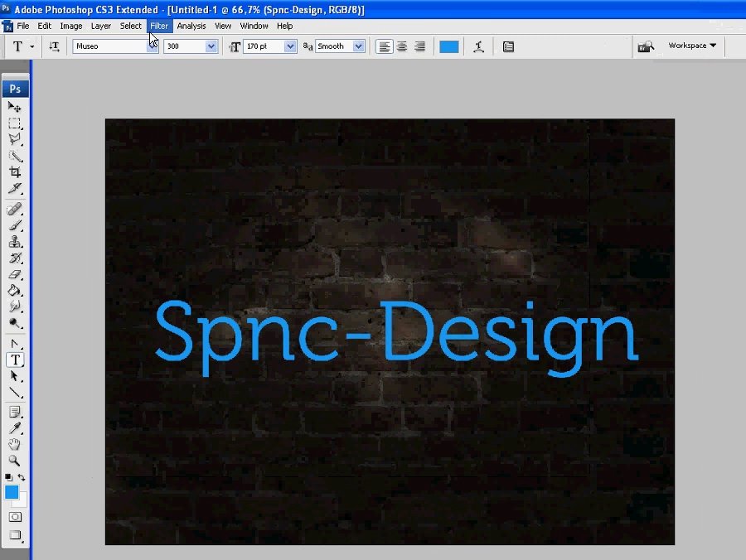This screenshot has height=560, width=746.
Task: Toggle Quick Mask mode
Action: click(x=15, y=517)
